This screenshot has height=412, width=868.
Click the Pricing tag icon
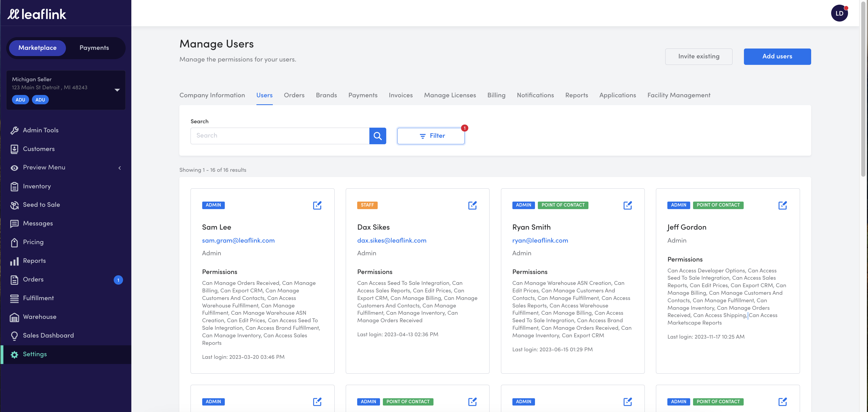coord(15,242)
